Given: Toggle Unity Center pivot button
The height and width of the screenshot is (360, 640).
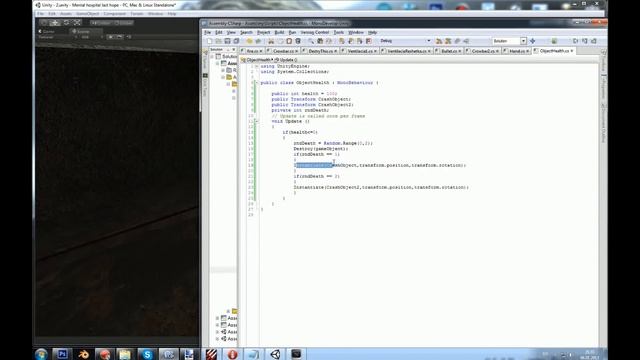Looking at the screenshot, I should tap(100, 23).
